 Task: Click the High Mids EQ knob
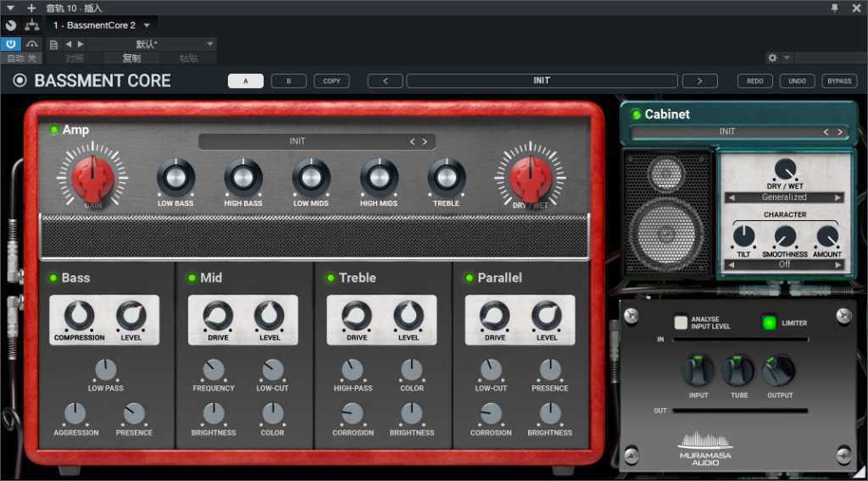tap(379, 178)
